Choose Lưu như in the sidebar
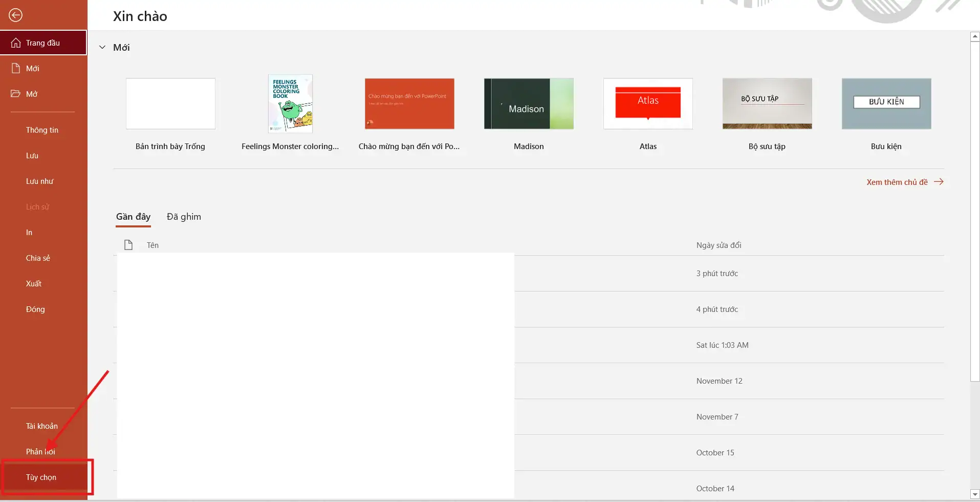Image resolution: width=980 pixels, height=502 pixels. [x=39, y=181]
